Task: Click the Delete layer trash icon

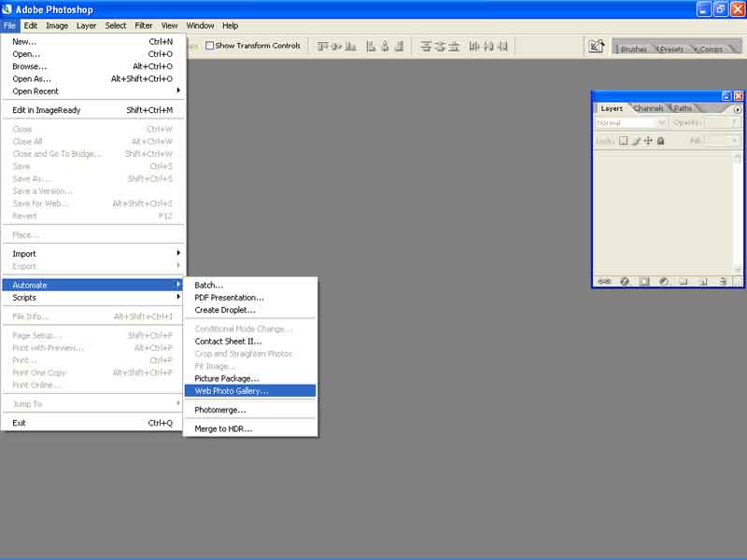Action: [x=723, y=281]
